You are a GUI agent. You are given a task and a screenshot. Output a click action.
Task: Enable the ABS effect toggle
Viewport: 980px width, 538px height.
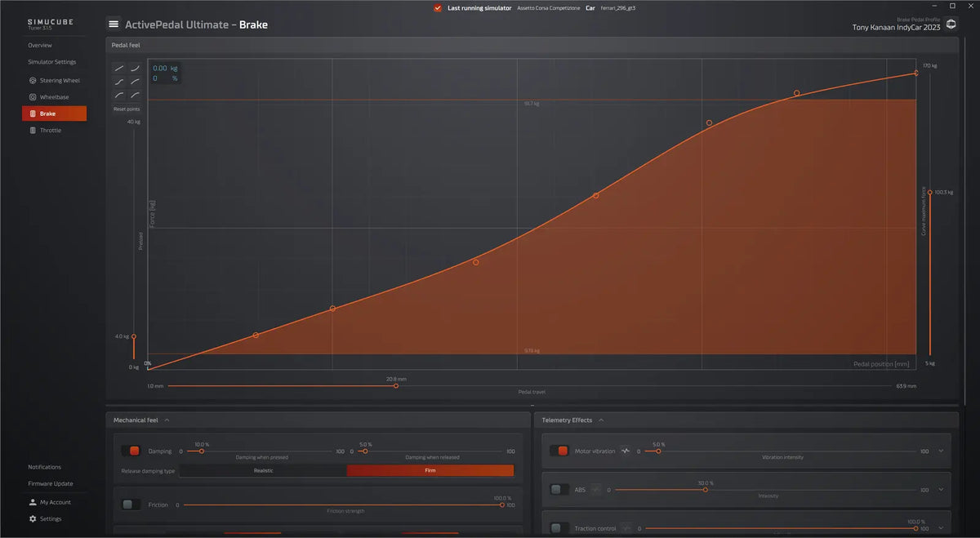click(559, 490)
